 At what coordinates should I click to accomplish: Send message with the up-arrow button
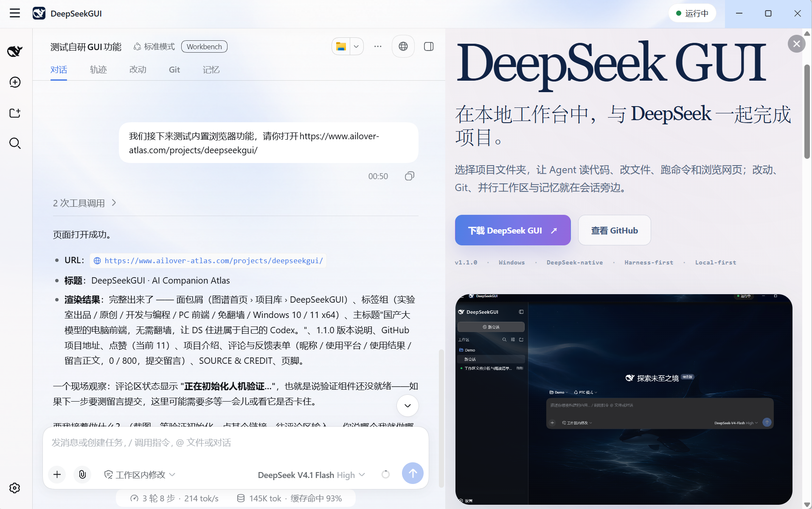413,473
